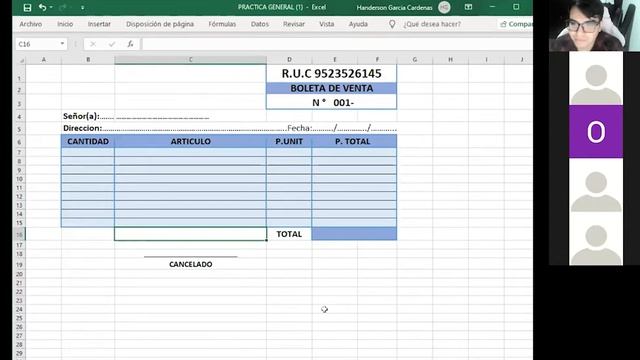Click the Select All corner triangle

pos(22,60)
